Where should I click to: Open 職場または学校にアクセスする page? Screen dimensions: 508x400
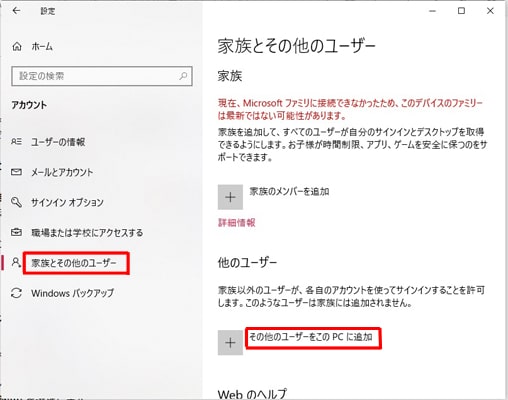tap(87, 233)
